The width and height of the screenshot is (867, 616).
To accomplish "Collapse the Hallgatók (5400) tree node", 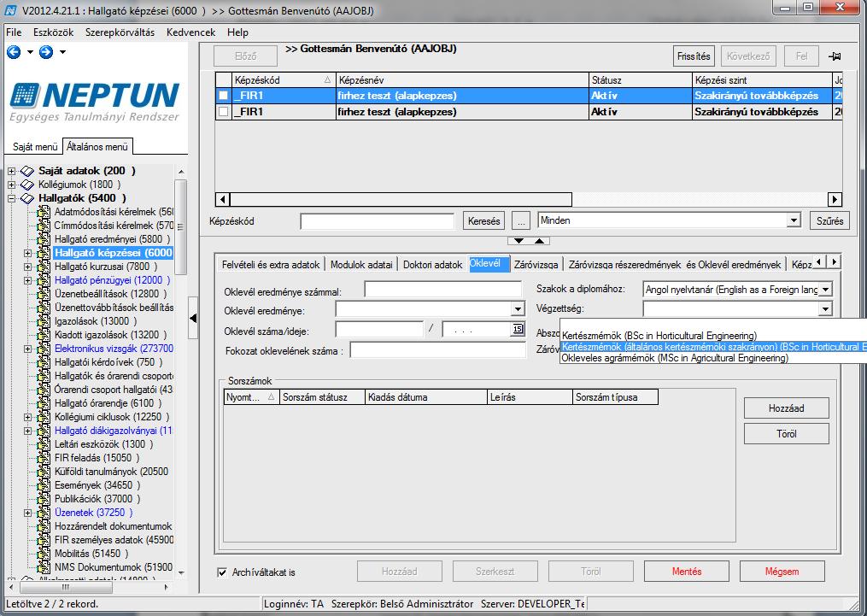I will pos(12,198).
